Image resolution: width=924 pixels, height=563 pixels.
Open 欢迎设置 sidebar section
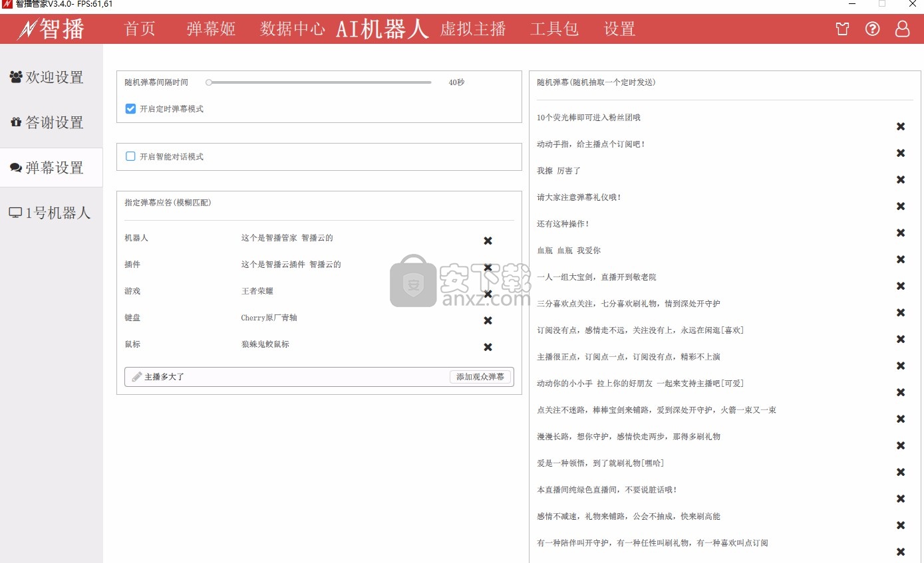tap(51, 77)
